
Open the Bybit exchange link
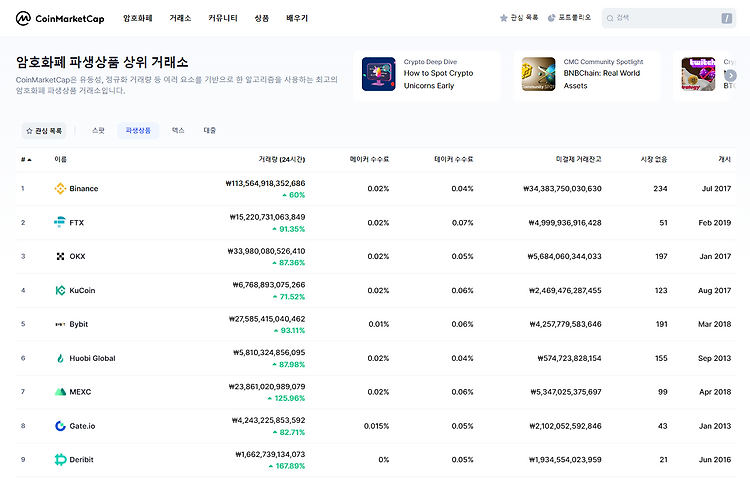[x=78, y=324]
